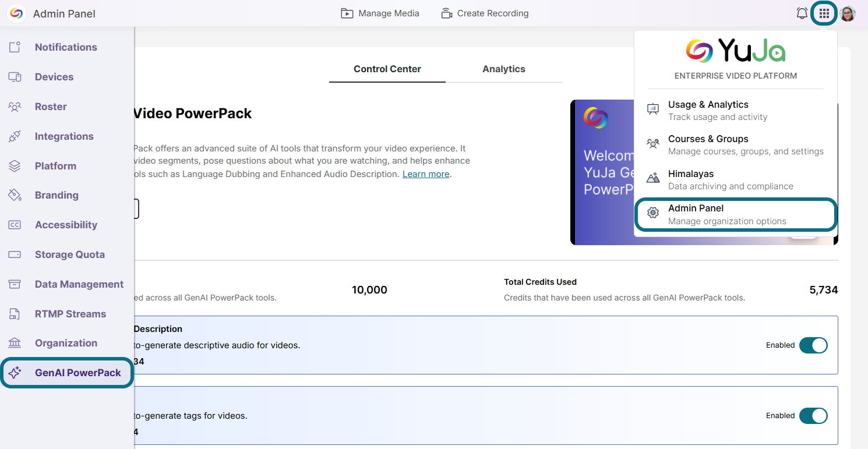This screenshot has width=868, height=449.
Task: Click the Himalayas mountain icon
Action: click(x=653, y=178)
